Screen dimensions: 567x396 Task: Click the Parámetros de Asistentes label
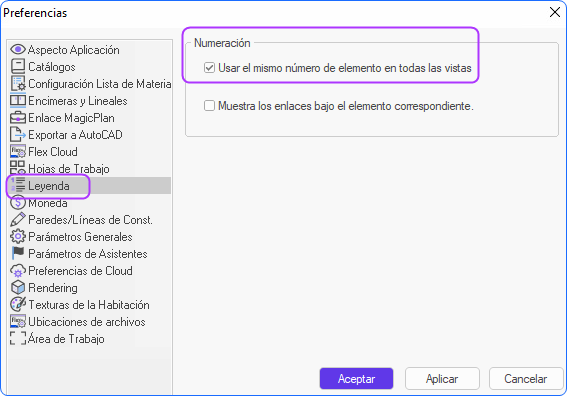tap(88, 254)
